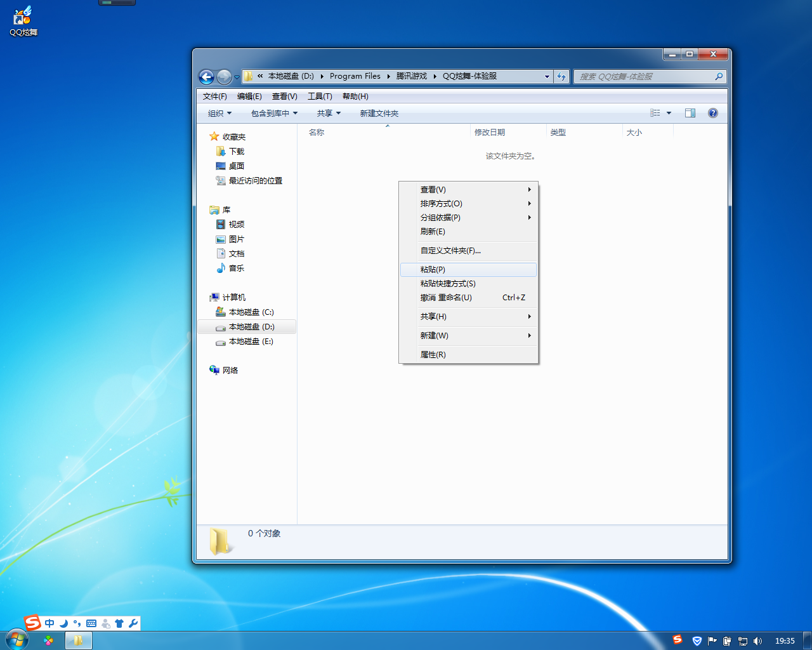Expand 新建(W) submenu in context menu
The height and width of the screenshot is (650, 812).
tap(469, 336)
